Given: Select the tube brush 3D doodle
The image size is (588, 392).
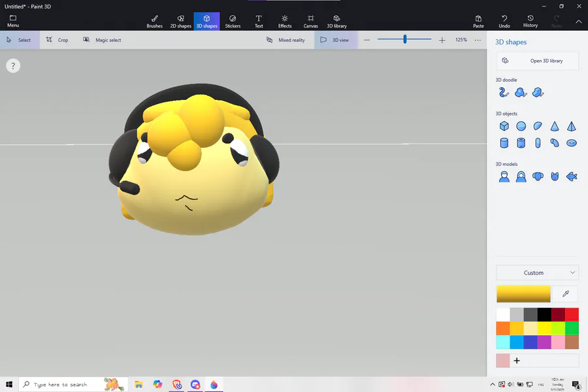Looking at the screenshot, I should (504, 92).
